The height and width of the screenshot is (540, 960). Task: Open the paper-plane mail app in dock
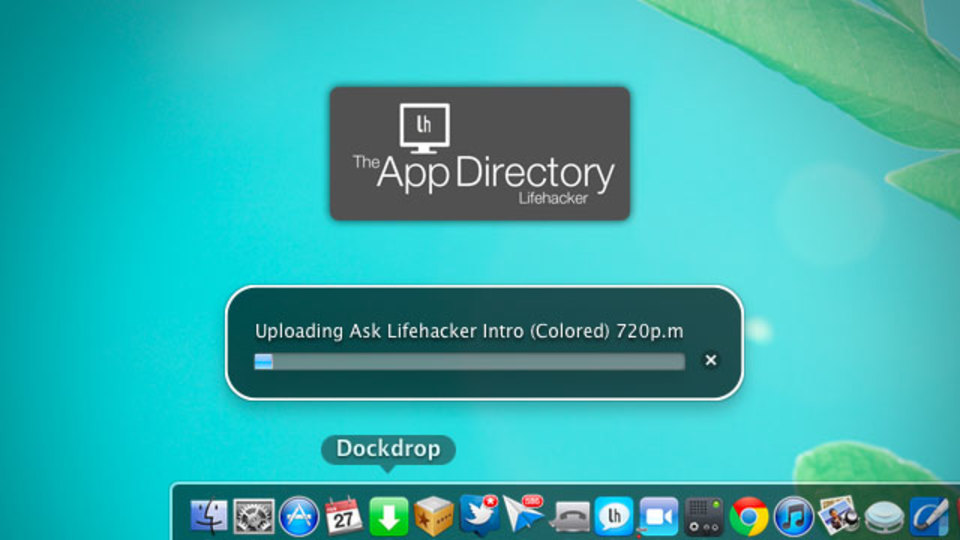tap(524, 514)
